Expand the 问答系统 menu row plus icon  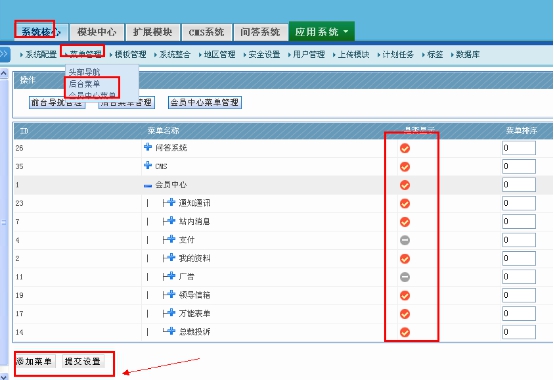click(148, 147)
